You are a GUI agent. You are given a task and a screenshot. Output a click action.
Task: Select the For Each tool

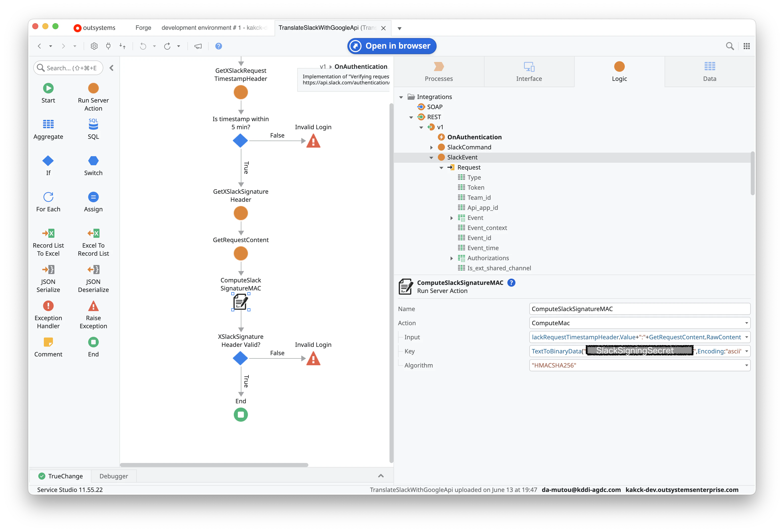pyautogui.click(x=48, y=202)
